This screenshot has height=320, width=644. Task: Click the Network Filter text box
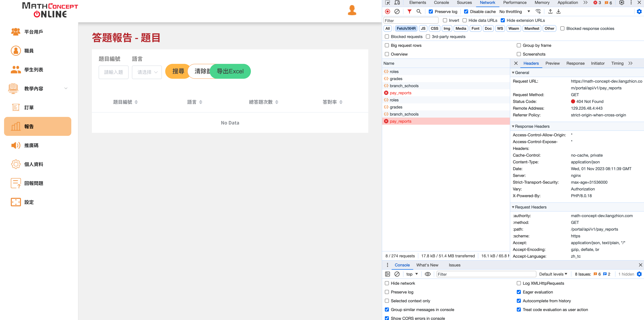click(x=411, y=20)
